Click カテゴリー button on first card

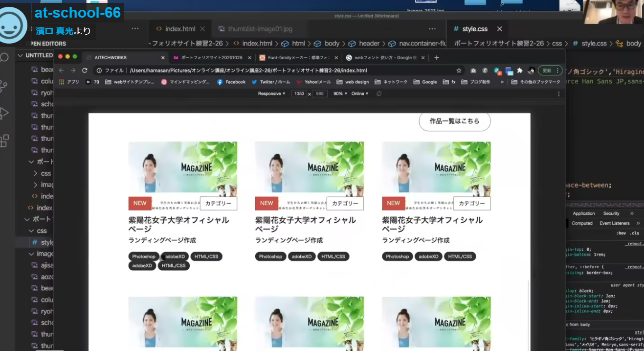[218, 203]
